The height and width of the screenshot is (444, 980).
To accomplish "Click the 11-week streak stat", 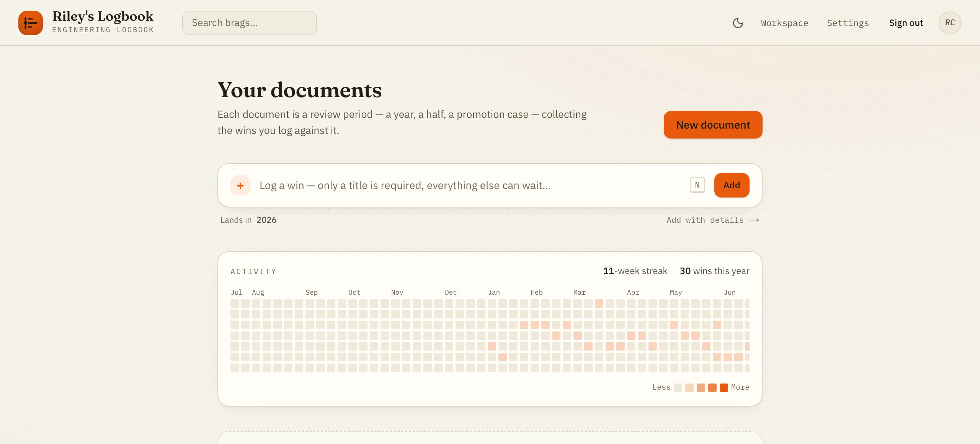I will (x=635, y=271).
